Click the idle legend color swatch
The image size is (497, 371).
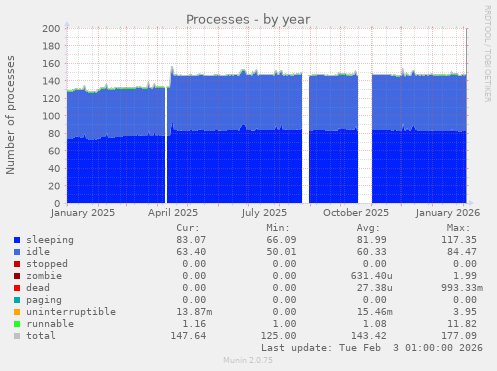pos(17,252)
